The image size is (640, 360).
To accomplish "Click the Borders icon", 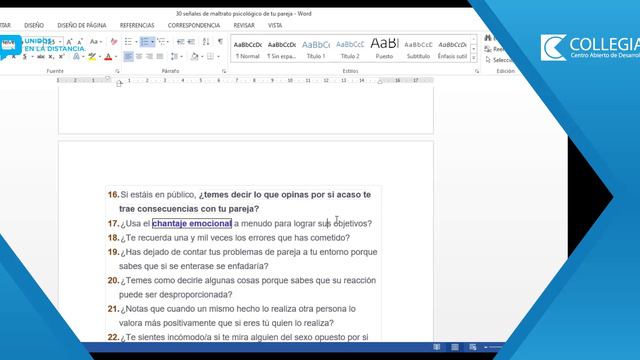I will [x=210, y=56].
